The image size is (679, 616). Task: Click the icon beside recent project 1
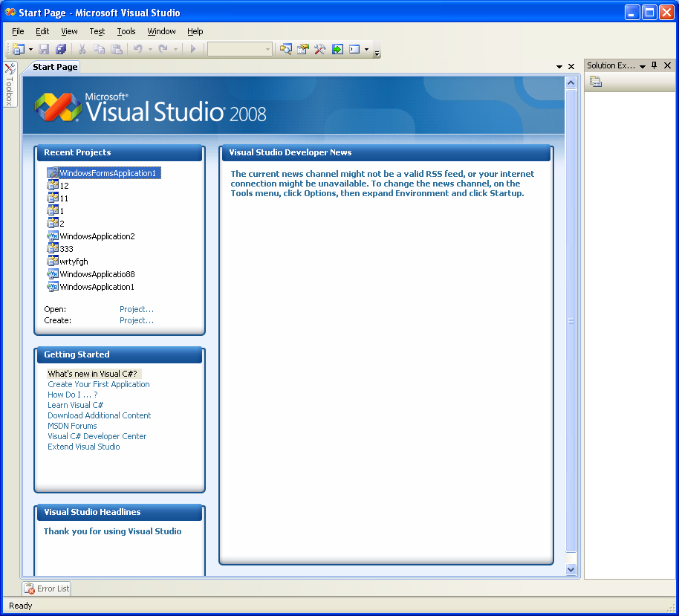click(53, 210)
